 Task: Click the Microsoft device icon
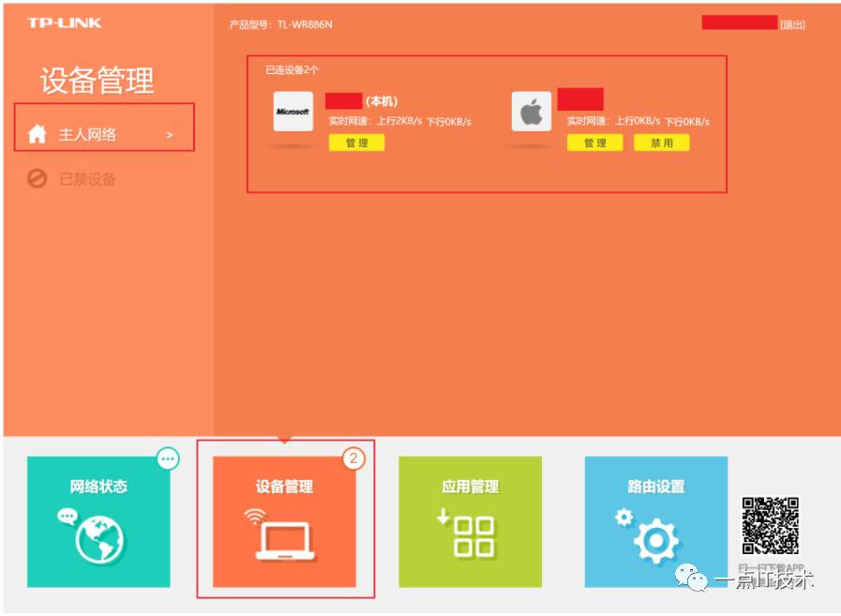293,112
